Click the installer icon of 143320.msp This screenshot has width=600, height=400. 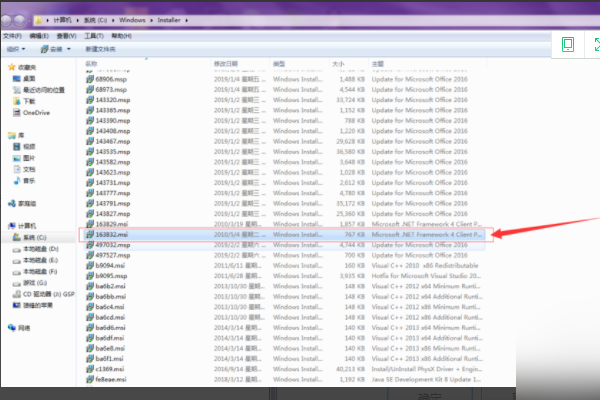click(x=90, y=100)
